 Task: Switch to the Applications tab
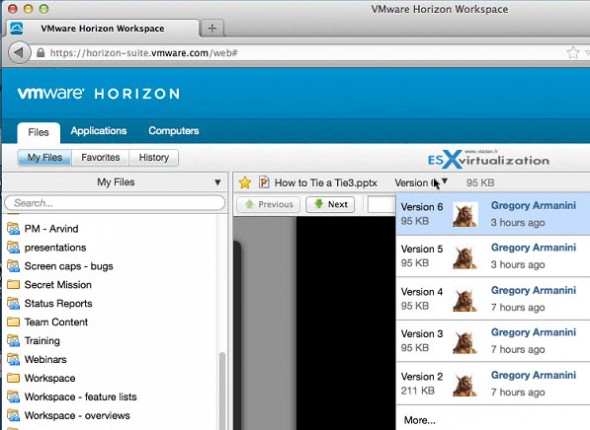coord(99,131)
